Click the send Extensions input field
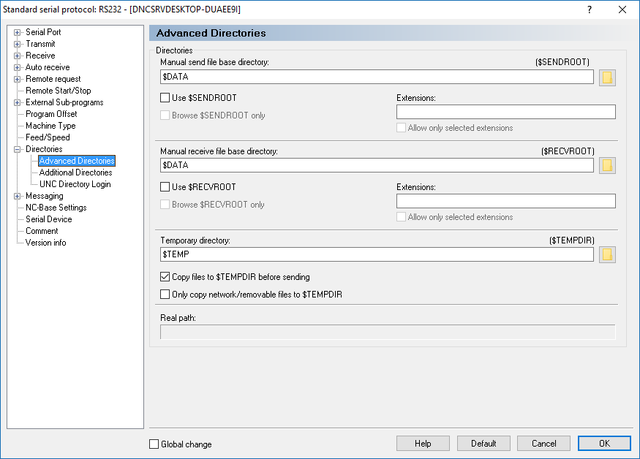Screen dimensions: 640x459 click(x=506, y=112)
